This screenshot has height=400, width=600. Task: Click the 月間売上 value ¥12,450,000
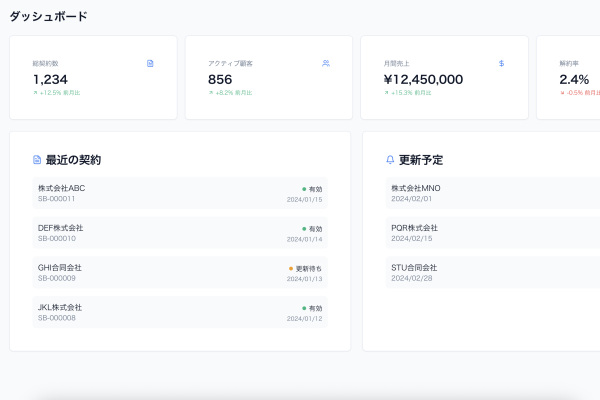coord(423,79)
